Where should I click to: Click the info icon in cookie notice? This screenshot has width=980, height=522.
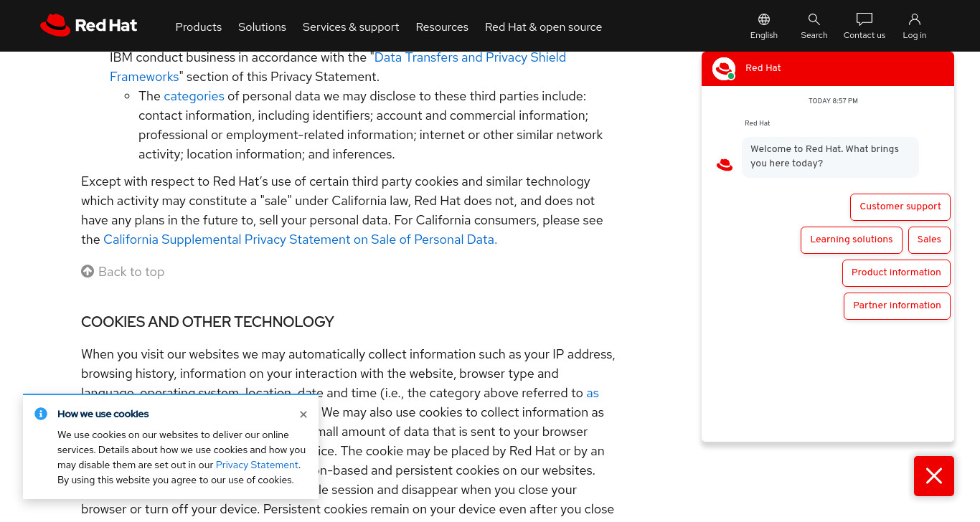tap(41, 414)
